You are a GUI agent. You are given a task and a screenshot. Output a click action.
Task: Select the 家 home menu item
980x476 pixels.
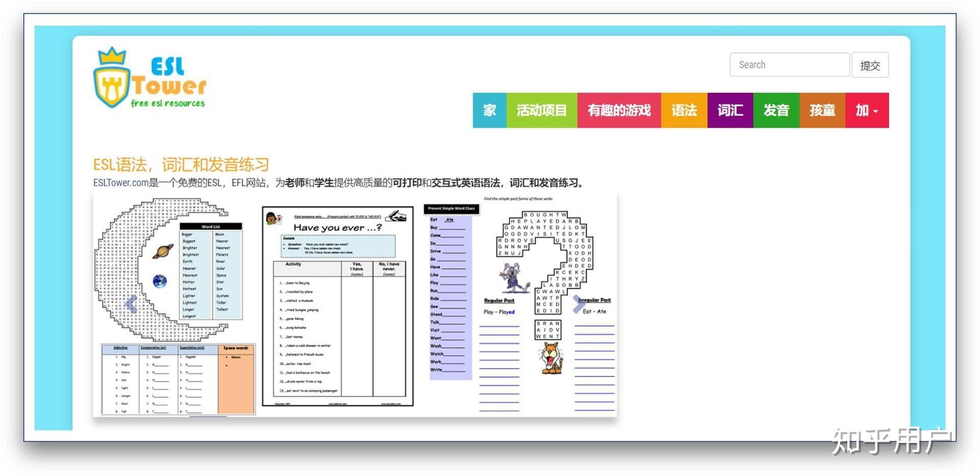[489, 110]
